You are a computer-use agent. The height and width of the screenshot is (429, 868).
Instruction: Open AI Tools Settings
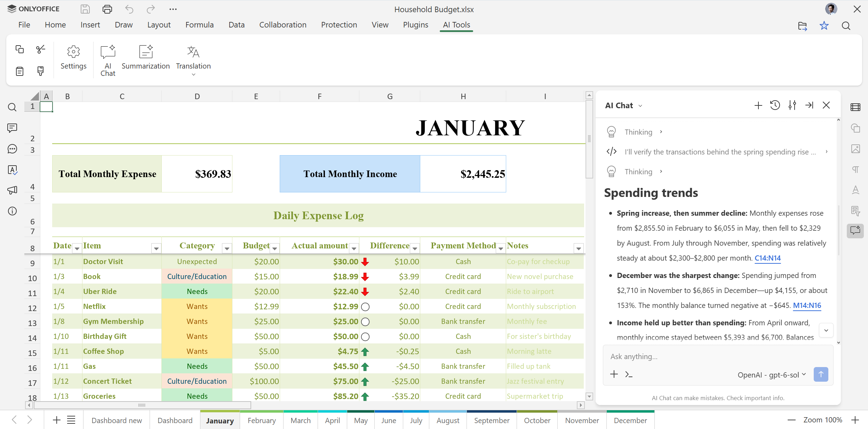tap(73, 57)
